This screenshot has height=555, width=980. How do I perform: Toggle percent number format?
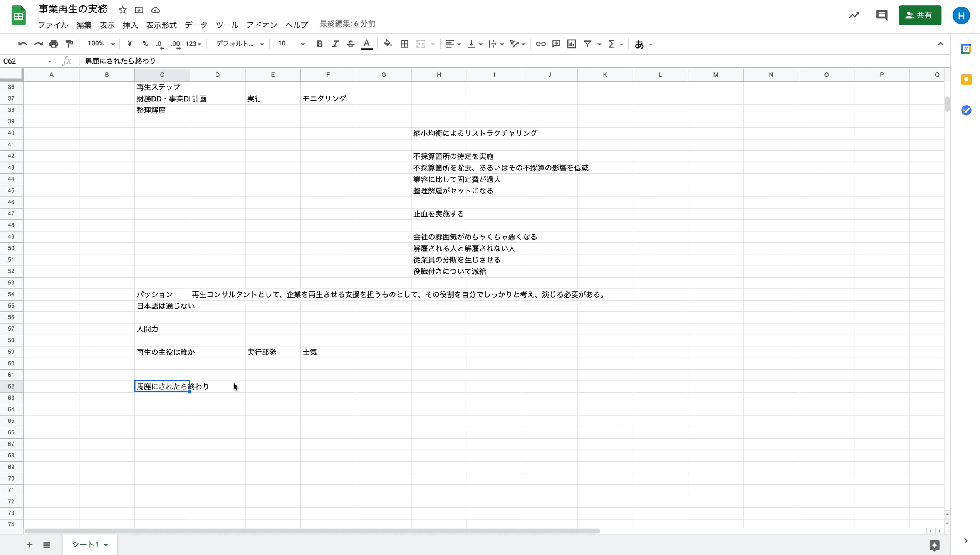pyautogui.click(x=145, y=44)
